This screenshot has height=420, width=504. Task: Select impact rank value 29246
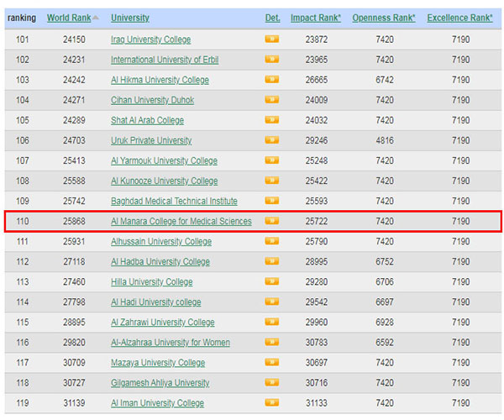click(x=317, y=140)
